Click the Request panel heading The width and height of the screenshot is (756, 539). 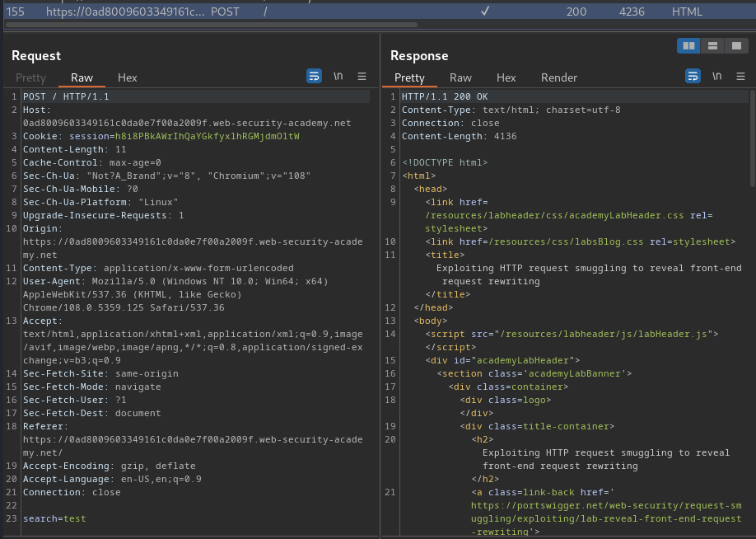(x=36, y=55)
